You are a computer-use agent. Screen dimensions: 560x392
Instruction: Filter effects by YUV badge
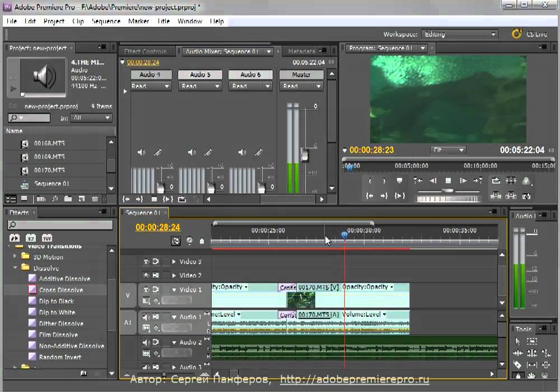[47, 238]
